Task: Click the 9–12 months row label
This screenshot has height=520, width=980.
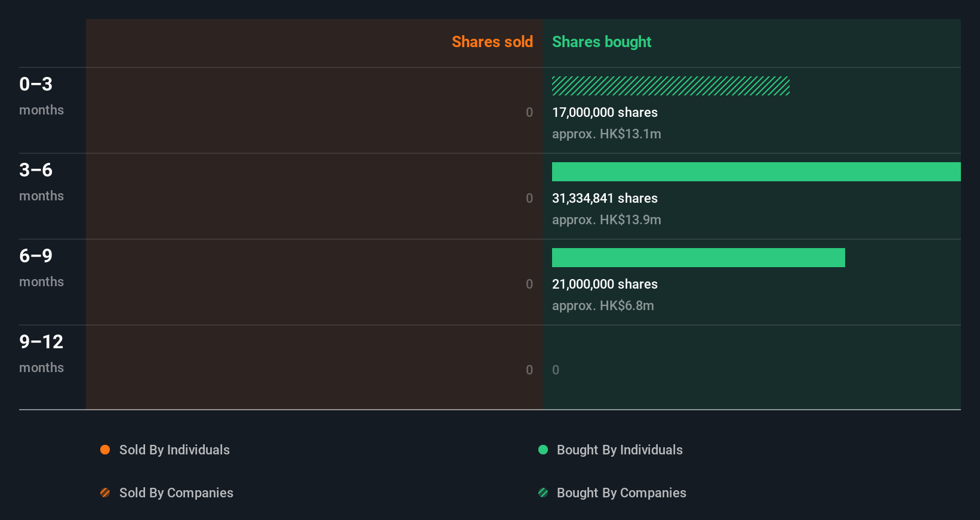Action: 41,354
